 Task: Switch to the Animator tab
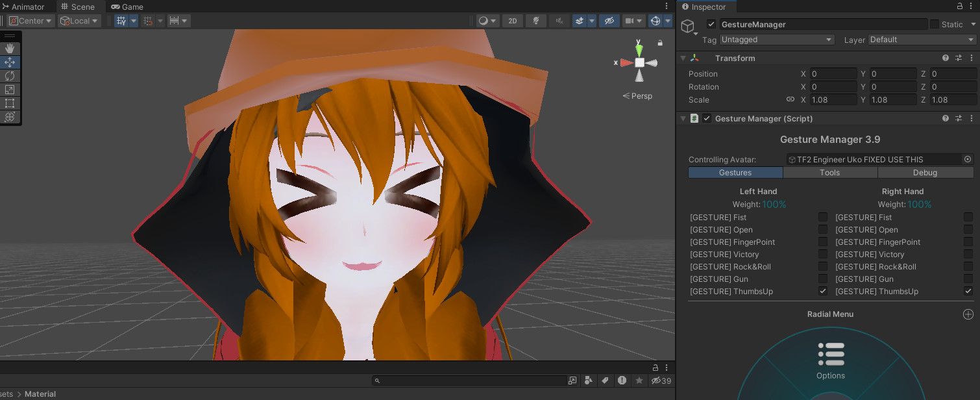[x=24, y=6]
